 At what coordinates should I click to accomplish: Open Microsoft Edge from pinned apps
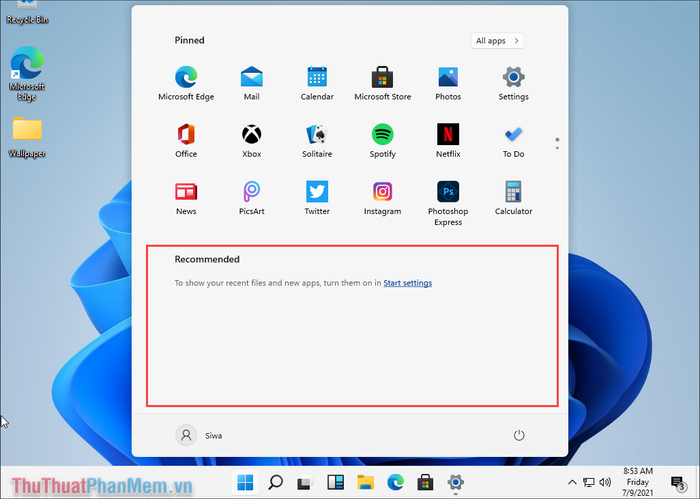tap(186, 78)
